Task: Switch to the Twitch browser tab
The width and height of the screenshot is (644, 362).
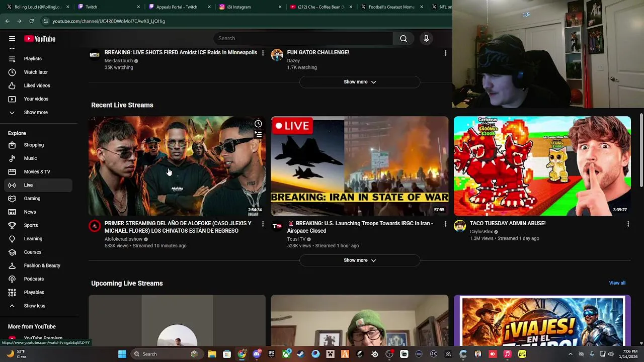Action: click(x=108, y=7)
